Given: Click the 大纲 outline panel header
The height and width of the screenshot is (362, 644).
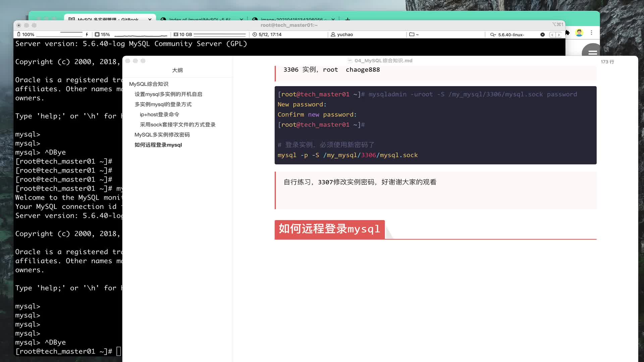Looking at the screenshot, I should [x=177, y=70].
